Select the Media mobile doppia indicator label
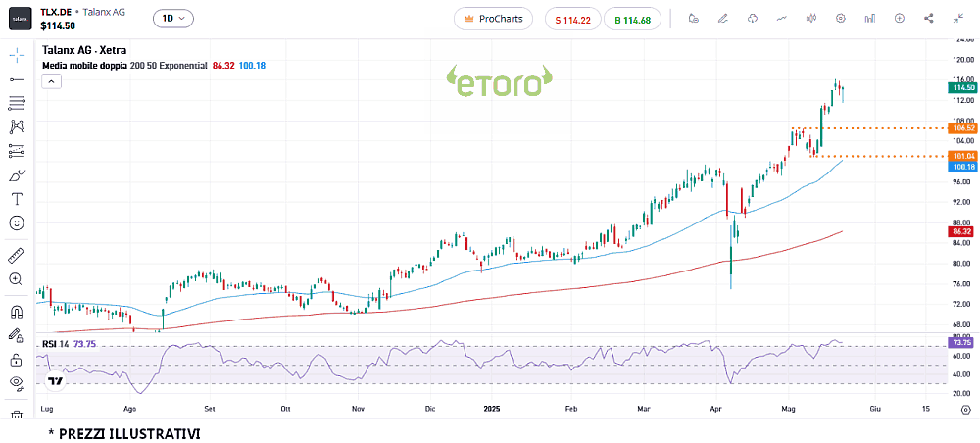 click(84, 65)
